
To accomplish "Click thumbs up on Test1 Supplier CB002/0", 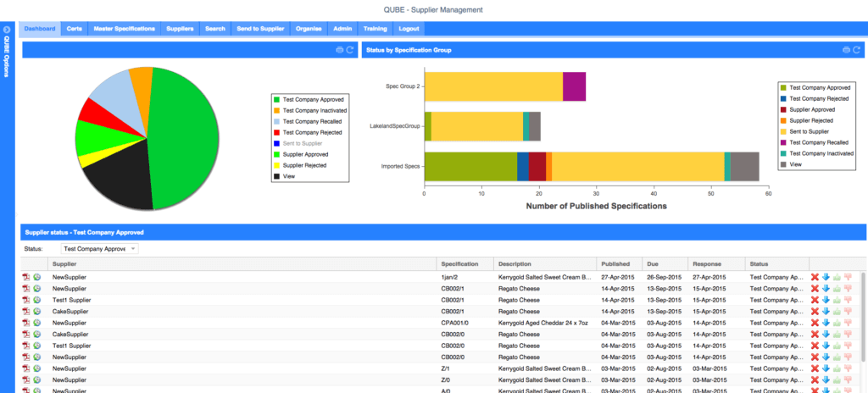I will coord(837,346).
